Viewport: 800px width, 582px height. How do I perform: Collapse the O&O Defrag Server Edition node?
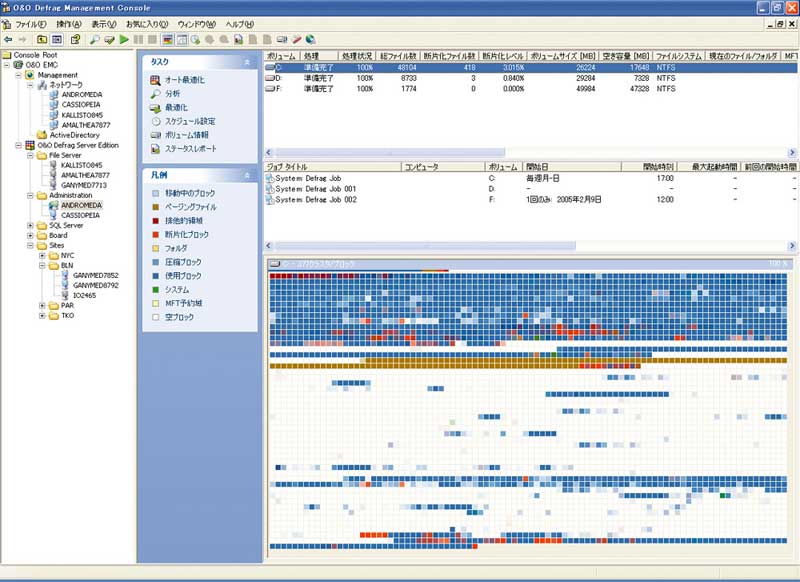pos(18,145)
